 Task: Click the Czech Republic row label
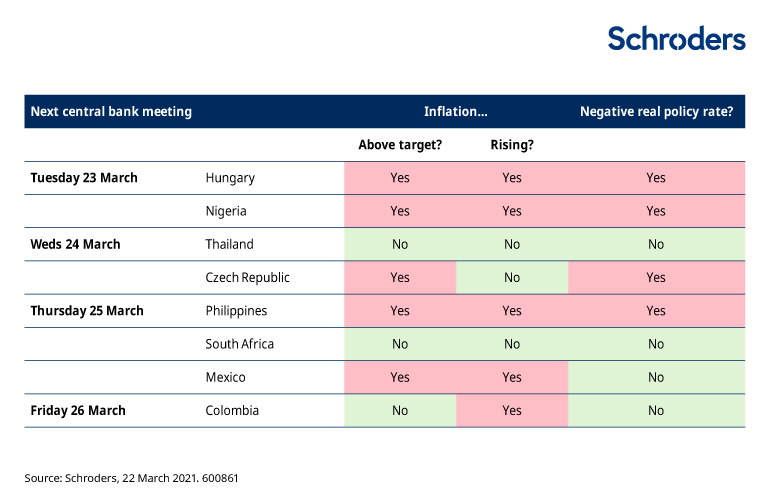coord(247,277)
